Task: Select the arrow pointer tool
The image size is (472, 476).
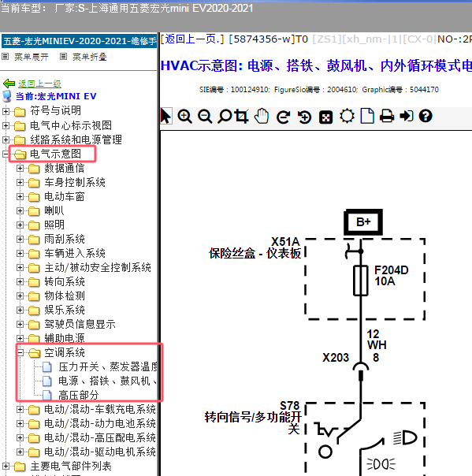Action: 166,117
